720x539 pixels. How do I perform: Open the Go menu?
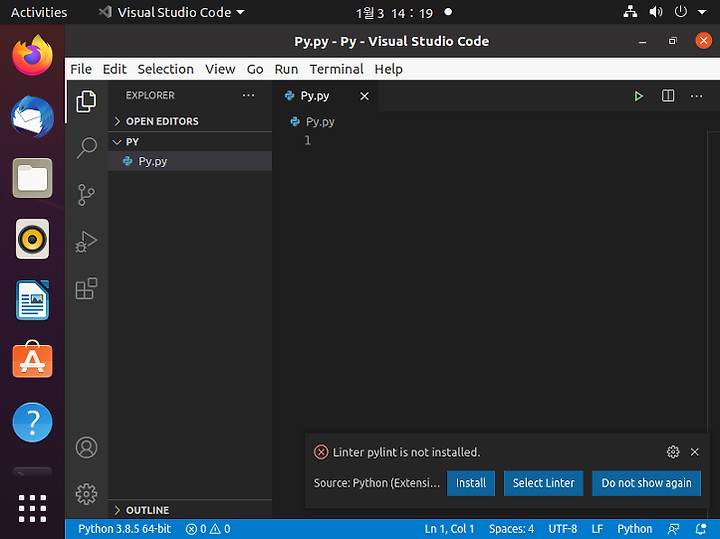(x=255, y=69)
